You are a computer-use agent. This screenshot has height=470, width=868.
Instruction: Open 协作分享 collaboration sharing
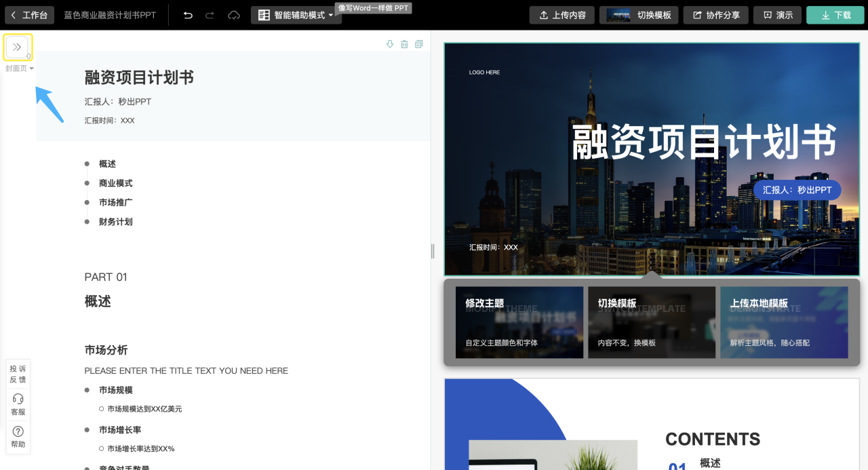coord(715,15)
